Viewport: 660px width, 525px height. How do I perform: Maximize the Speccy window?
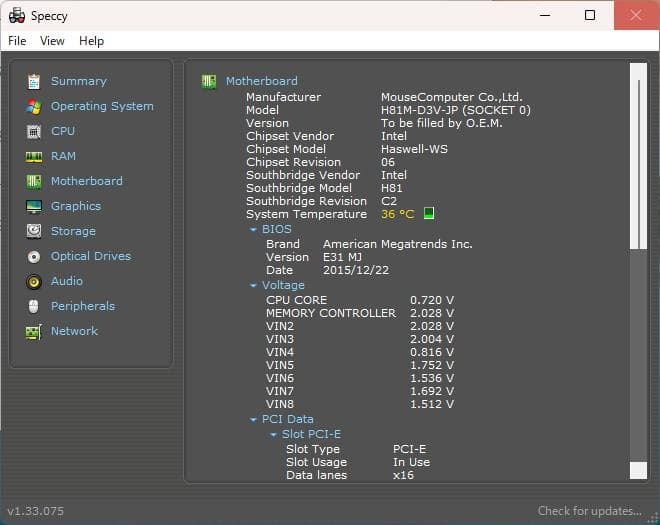[590, 15]
